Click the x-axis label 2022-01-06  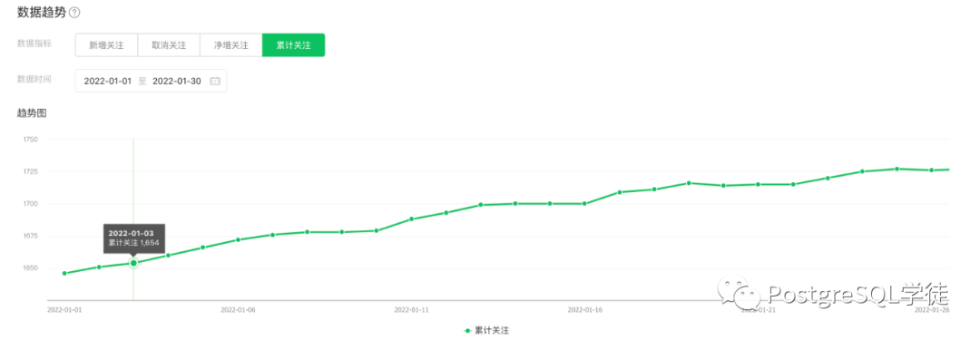pos(238,309)
